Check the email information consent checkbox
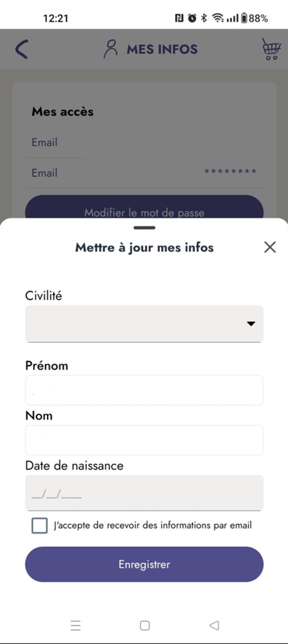288x644 pixels. point(40,525)
